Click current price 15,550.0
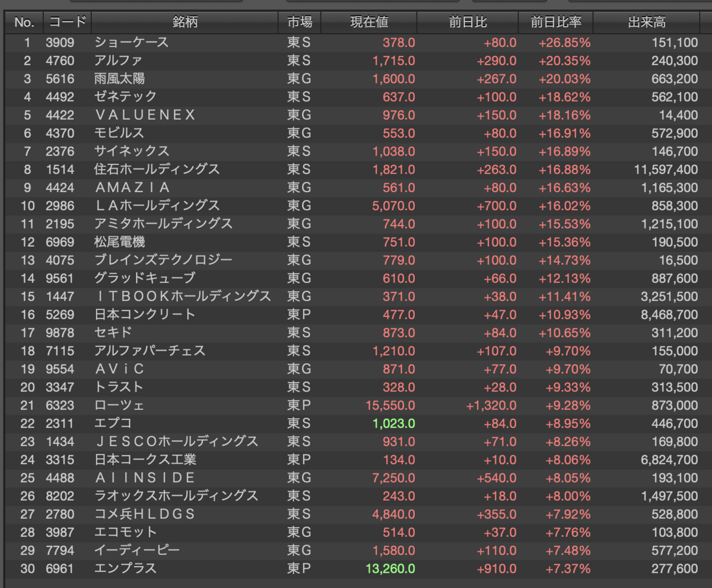712x588 pixels. coord(390,405)
